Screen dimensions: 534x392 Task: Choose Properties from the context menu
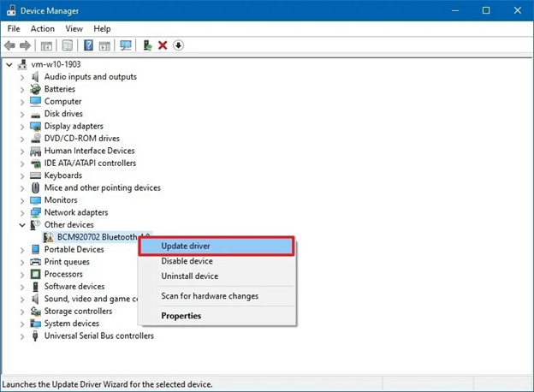217,316
